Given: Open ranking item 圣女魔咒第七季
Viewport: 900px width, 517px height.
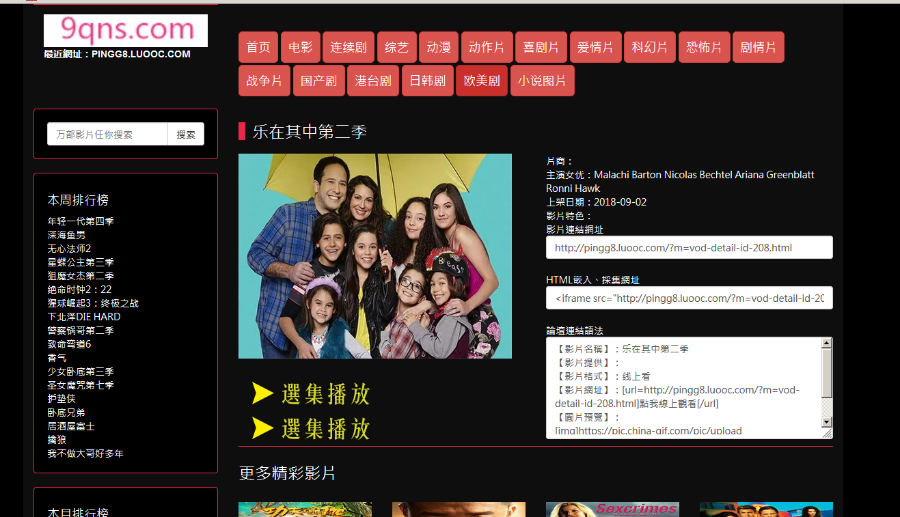Looking at the screenshot, I should tap(80, 385).
